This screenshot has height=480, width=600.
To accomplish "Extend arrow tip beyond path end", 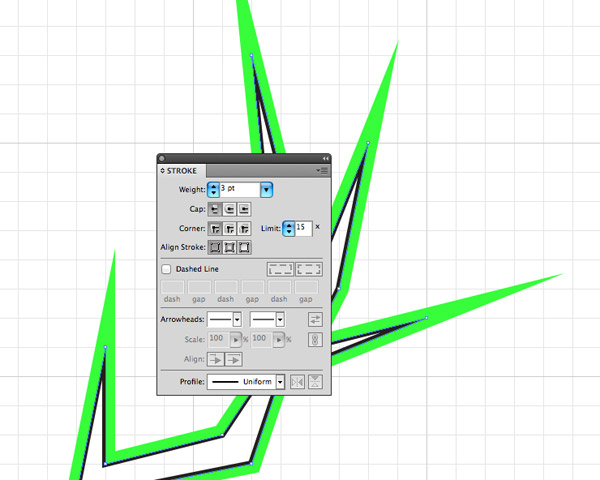I will pos(215,359).
